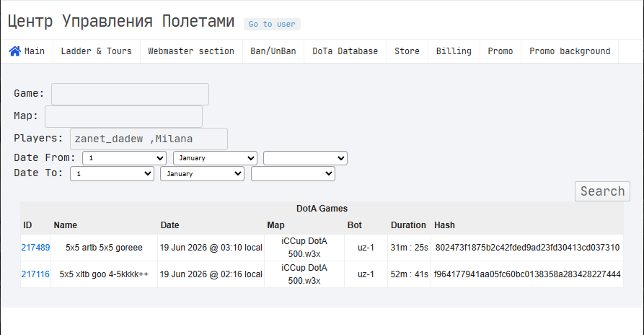Click the Name column header
Screen dimensions: 644x335
66,225
